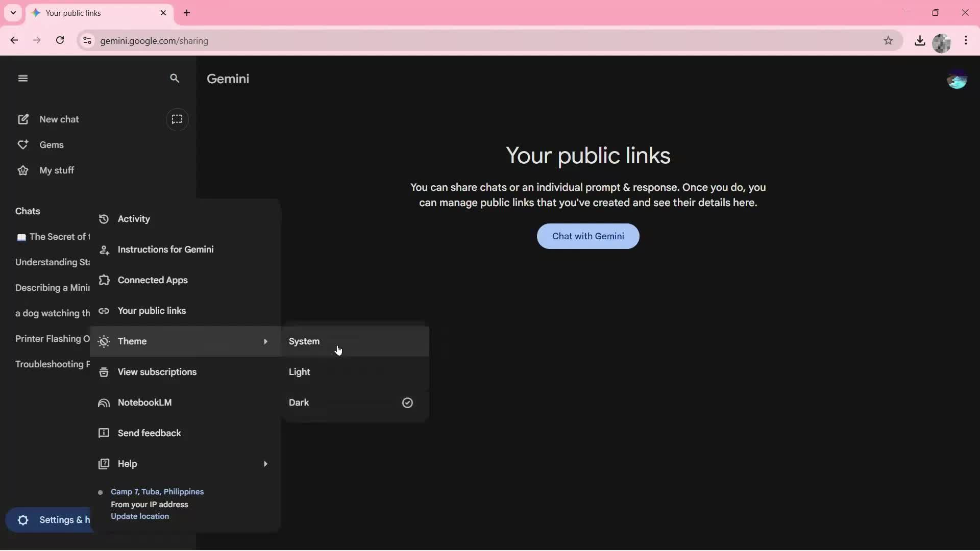Select the search icon in the sidebar
This screenshot has width=980, height=551.
175,78
